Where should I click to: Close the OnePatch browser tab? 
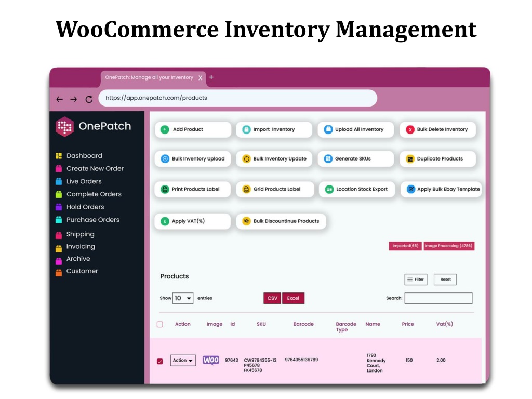point(200,78)
